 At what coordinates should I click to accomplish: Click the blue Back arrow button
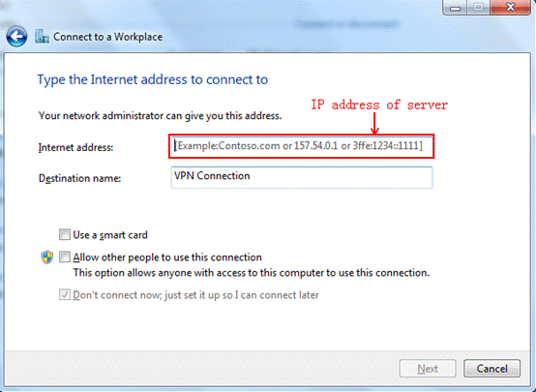coord(16,36)
